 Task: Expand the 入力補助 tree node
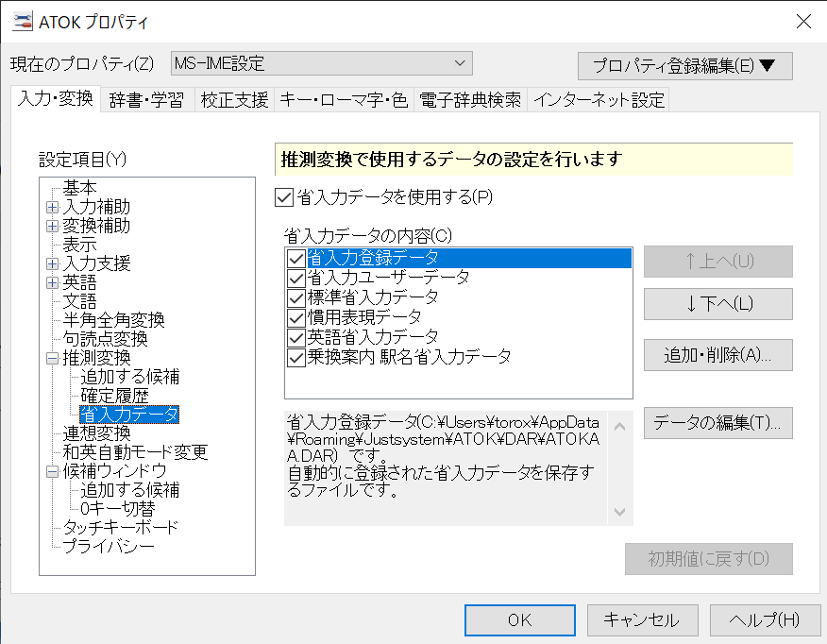[x=52, y=208]
